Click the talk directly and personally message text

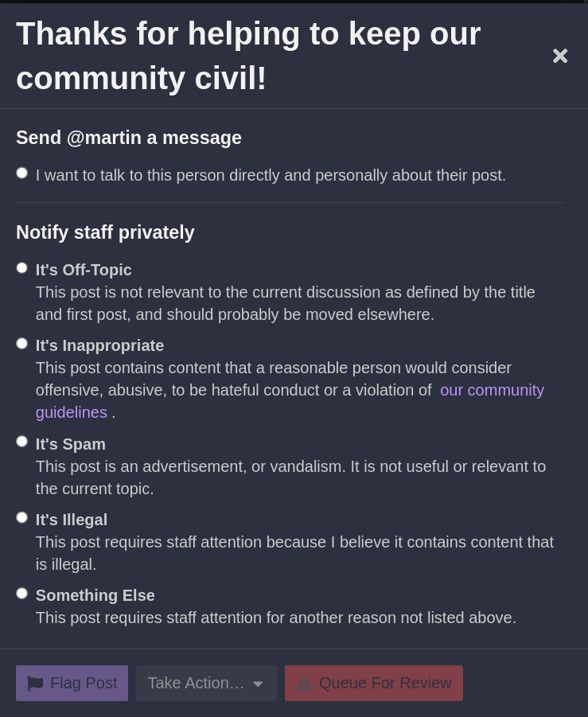[x=271, y=175]
